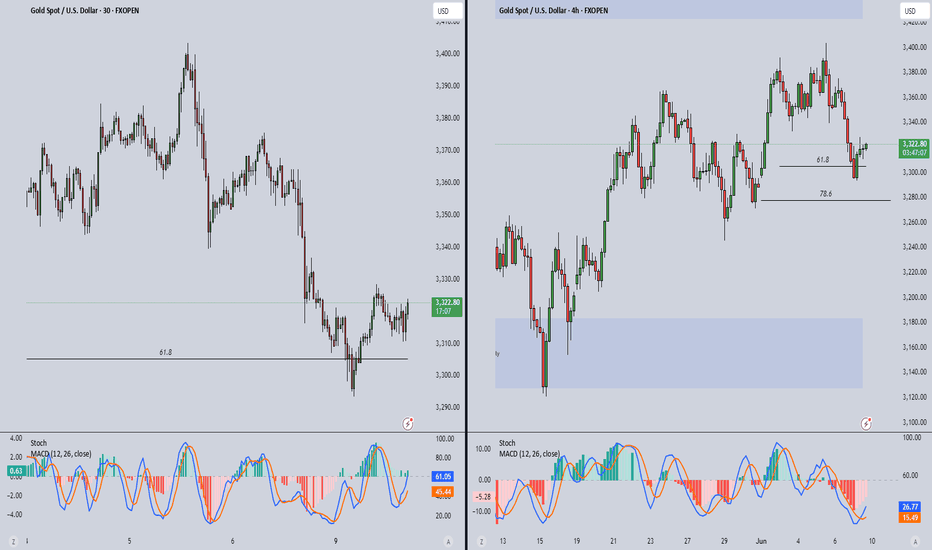Click the A auto-scale icon under the 4h chart

coord(915,541)
